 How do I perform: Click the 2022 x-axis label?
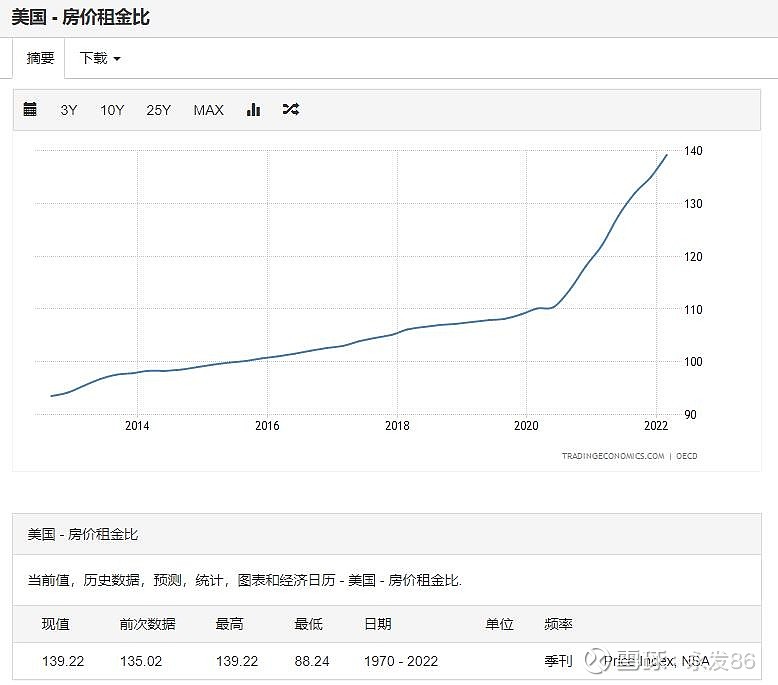(x=656, y=426)
